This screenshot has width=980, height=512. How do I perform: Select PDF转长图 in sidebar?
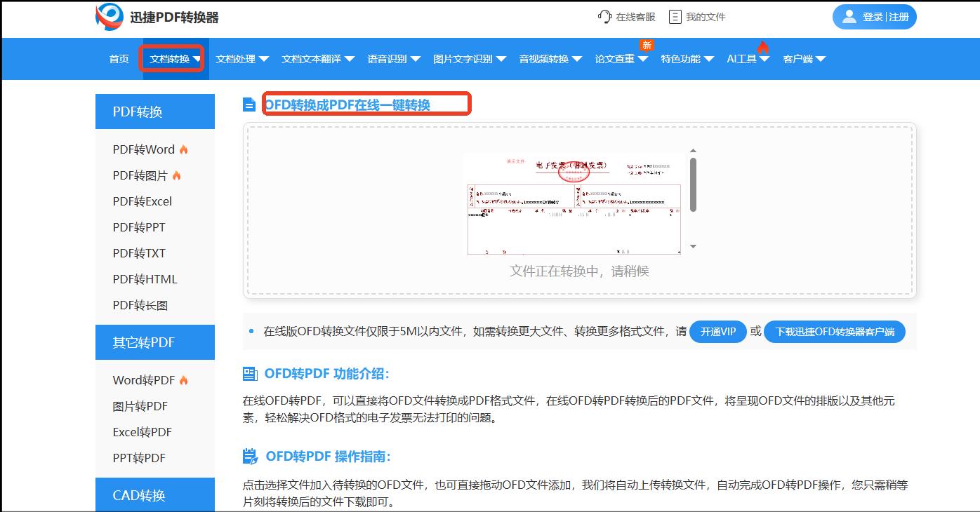(x=140, y=305)
